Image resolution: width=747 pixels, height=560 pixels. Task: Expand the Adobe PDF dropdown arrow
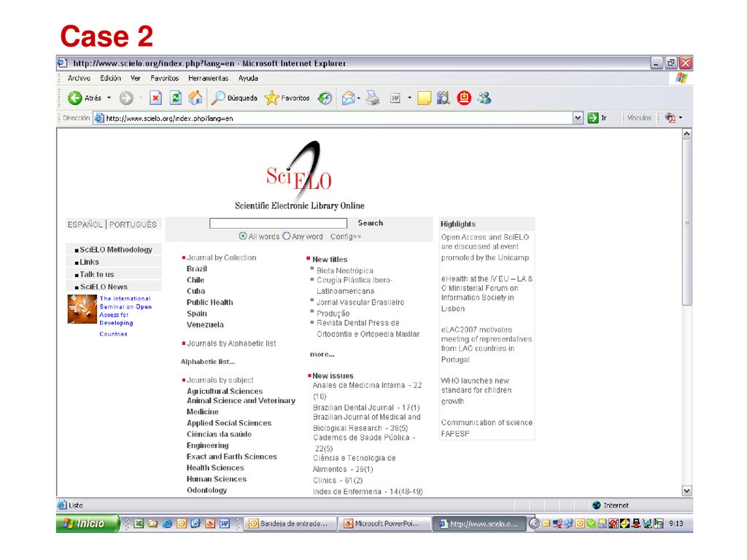click(x=681, y=117)
